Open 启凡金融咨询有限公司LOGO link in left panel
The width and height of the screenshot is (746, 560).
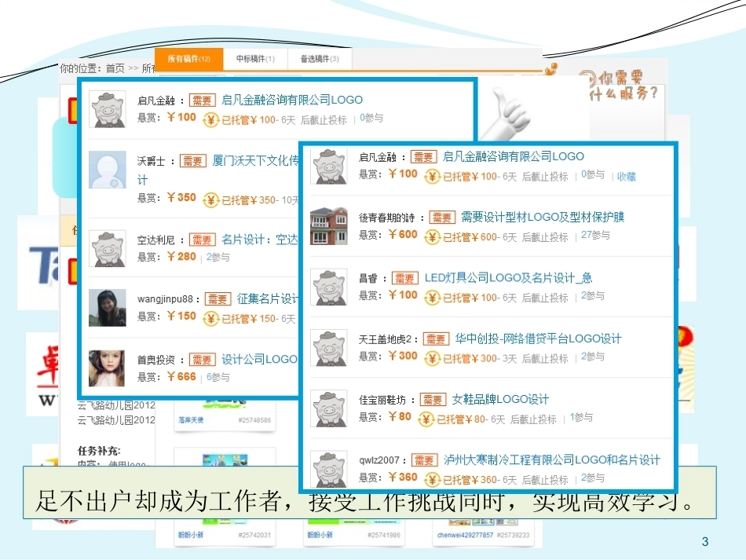[292, 100]
